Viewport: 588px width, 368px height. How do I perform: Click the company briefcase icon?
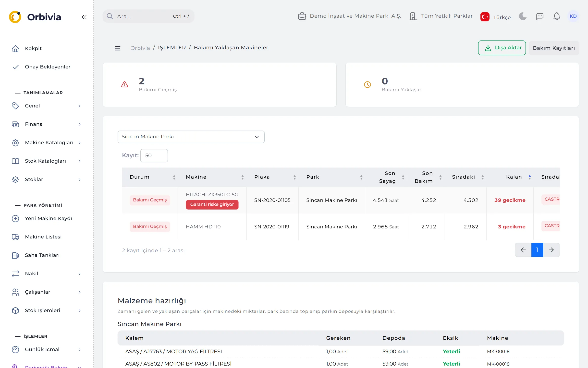pyautogui.click(x=302, y=16)
